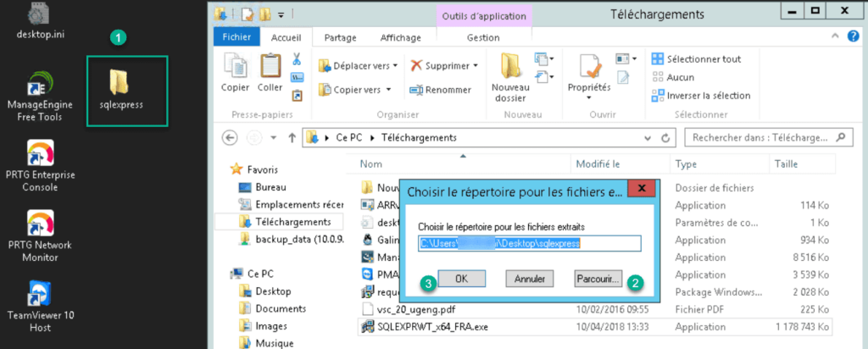Viewport: 868px width, 349px height.
Task: Open the Fichier menu tab
Action: pyautogui.click(x=237, y=37)
